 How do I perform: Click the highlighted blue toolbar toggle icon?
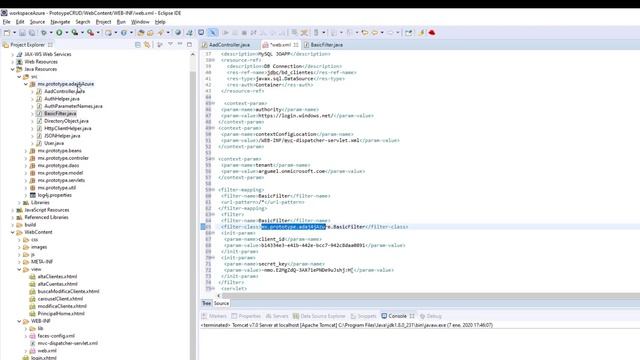click(212, 33)
